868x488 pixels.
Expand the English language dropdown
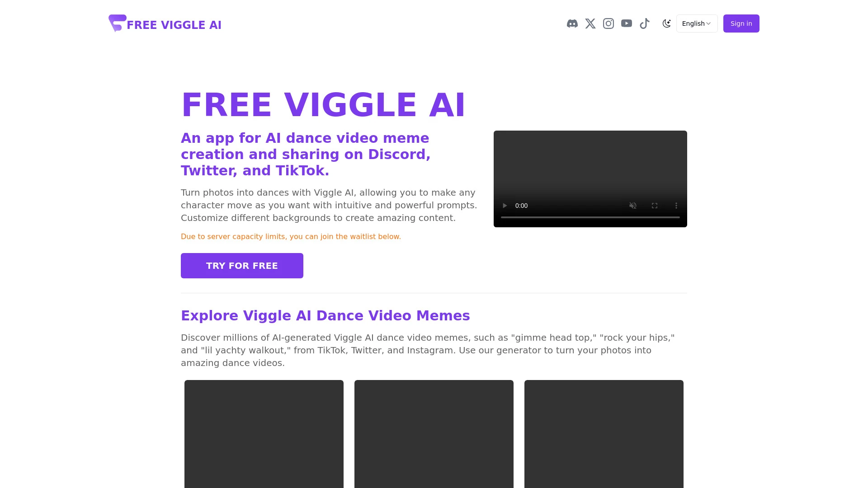tap(696, 23)
